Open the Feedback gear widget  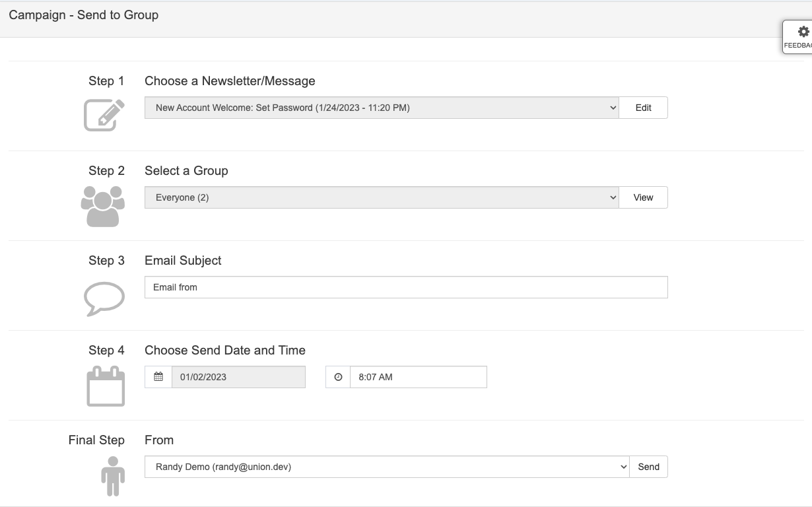(799, 37)
